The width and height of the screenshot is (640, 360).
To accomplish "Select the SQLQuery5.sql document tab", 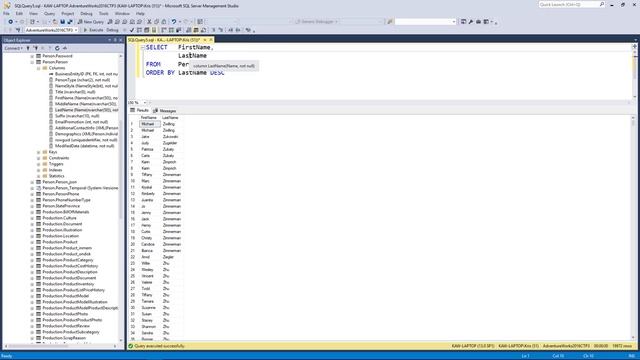I will (x=164, y=40).
